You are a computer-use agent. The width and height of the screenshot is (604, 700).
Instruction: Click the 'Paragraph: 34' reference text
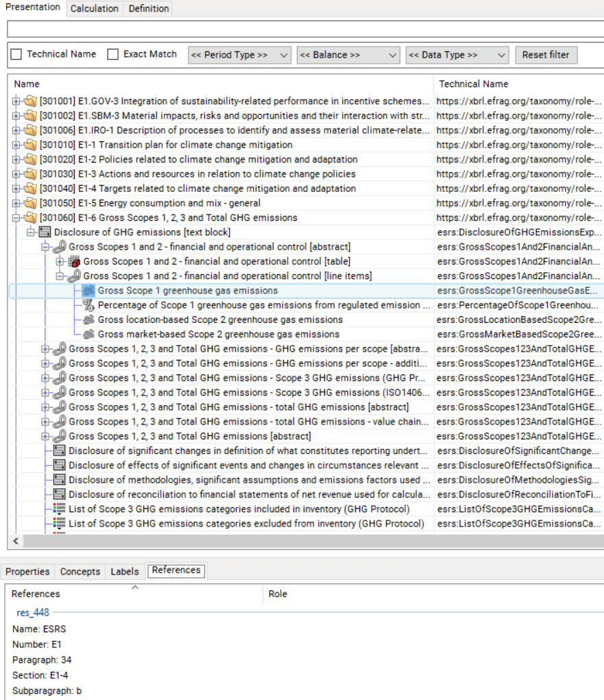point(42,660)
